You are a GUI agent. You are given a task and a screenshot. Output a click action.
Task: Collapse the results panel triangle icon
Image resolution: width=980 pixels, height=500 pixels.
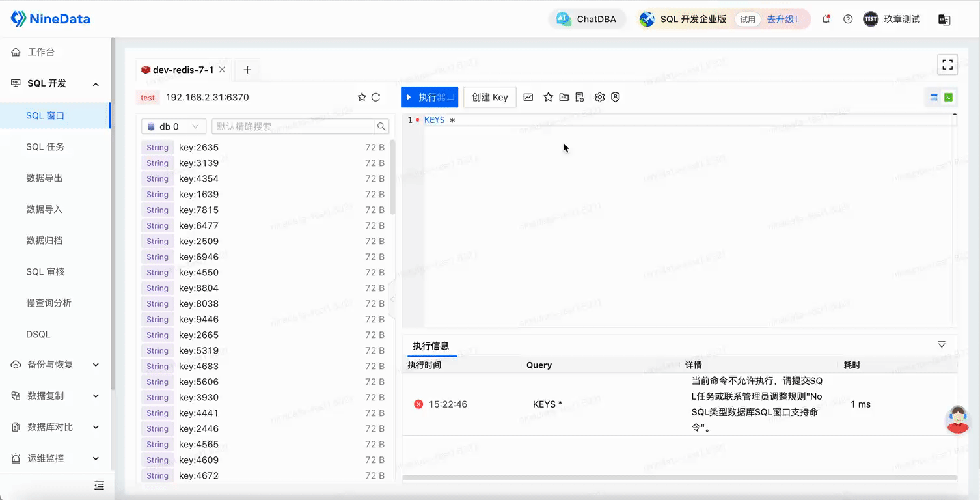click(x=942, y=344)
